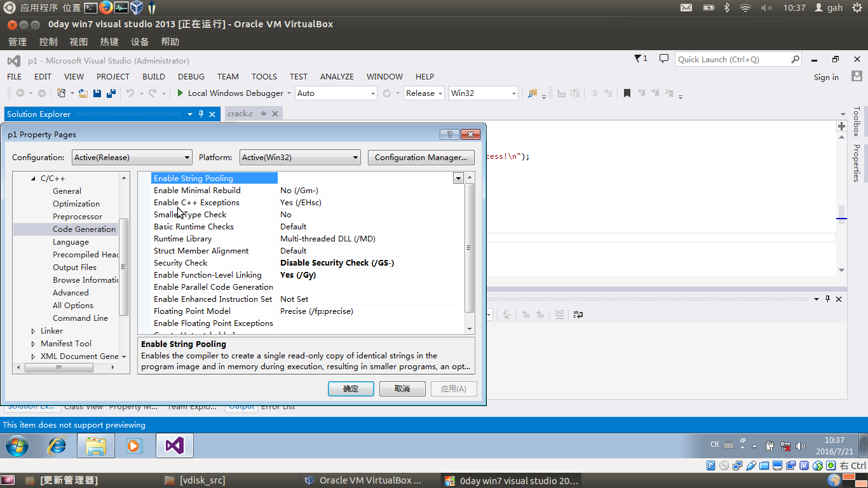Open the DEBUG menu

pos(191,76)
